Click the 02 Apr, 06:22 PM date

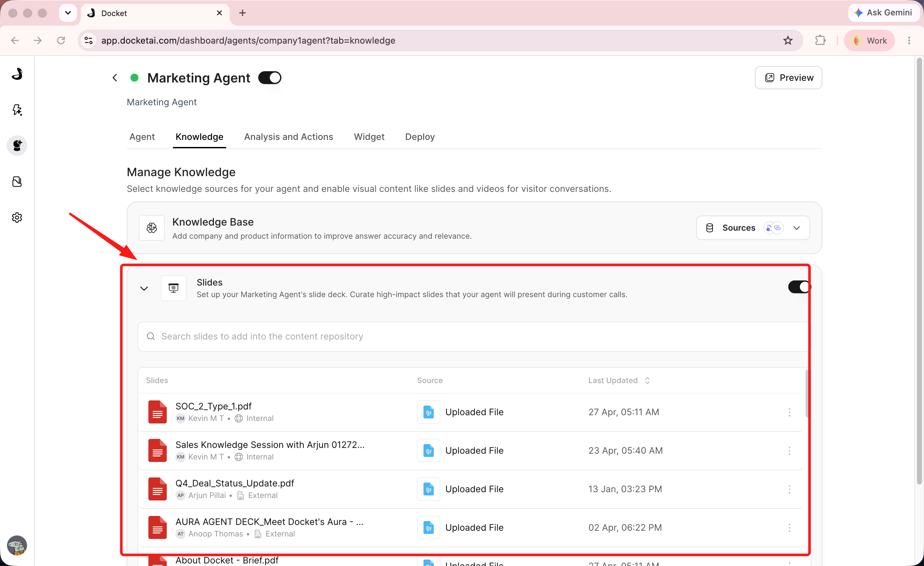[625, 527]
